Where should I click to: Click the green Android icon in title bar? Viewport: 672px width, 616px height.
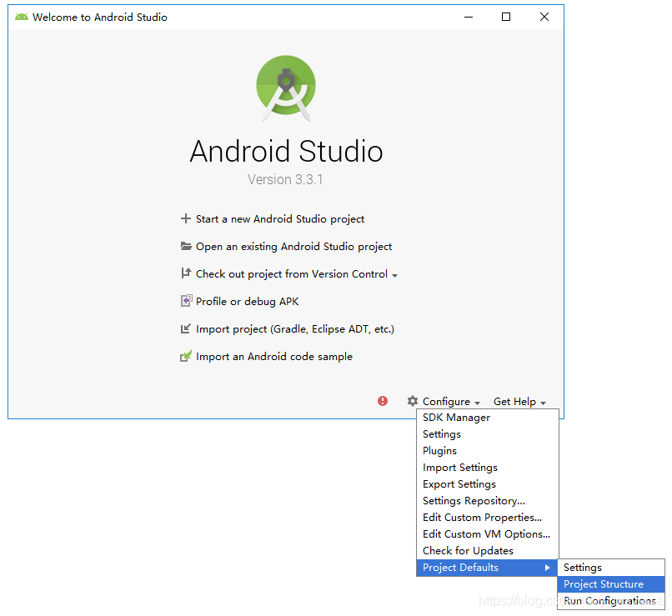click(20, 15)
